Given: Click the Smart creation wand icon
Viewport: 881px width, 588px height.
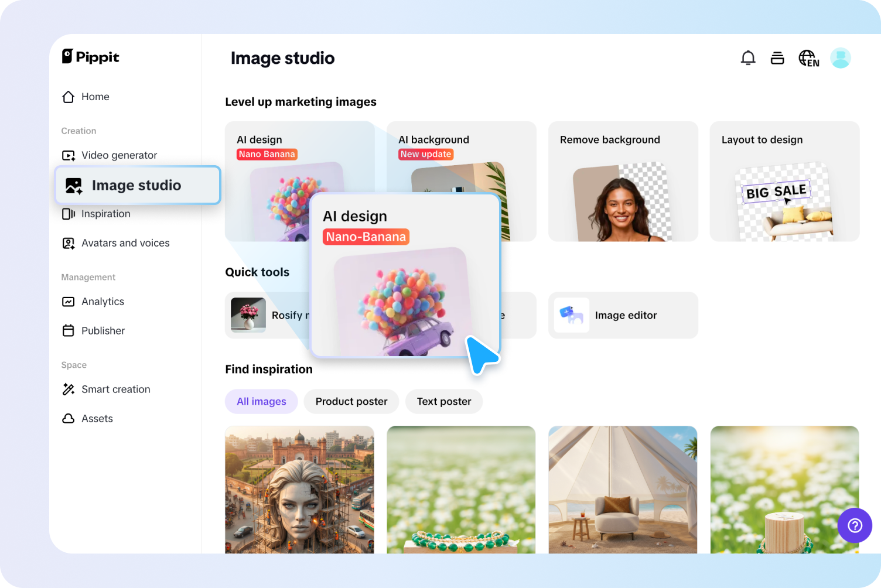Looking at the screenshot, I should (69, 389).
